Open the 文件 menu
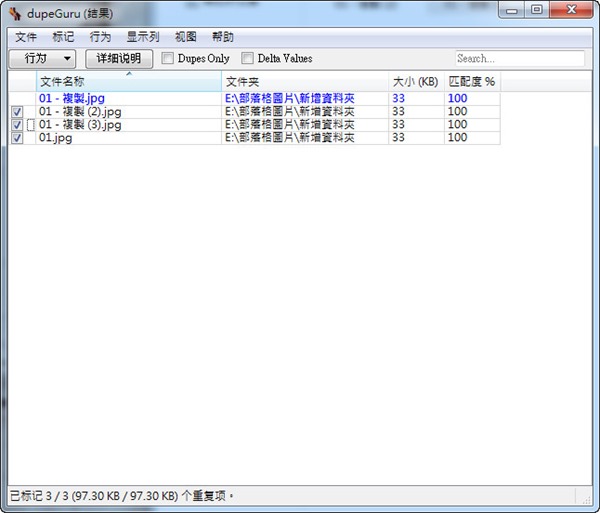600x513 pixels. [26, 37]
